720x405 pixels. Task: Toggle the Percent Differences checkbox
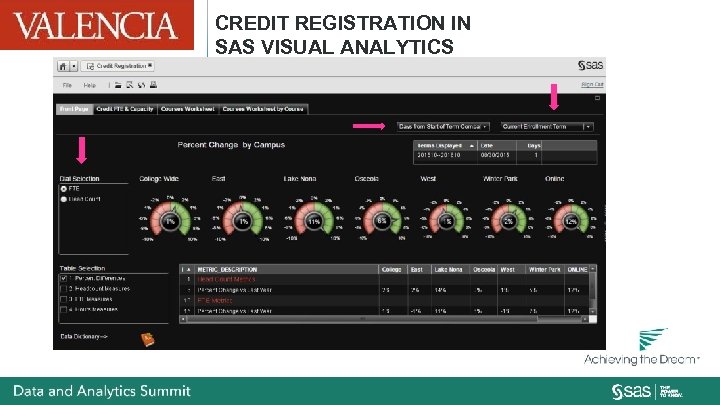click(64, 279)
